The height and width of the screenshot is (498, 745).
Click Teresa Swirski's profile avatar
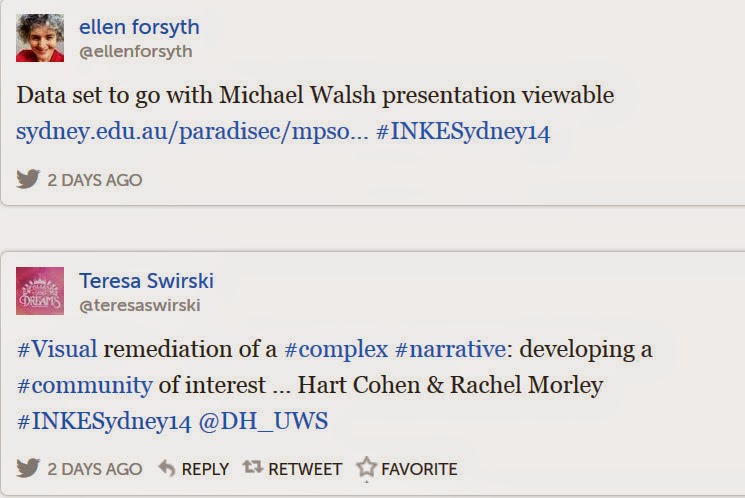pyautogui.click(x=40, y=290)
